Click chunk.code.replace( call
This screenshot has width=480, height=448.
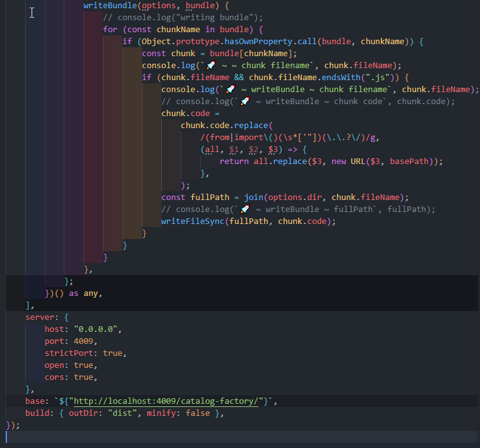point(227,126)
